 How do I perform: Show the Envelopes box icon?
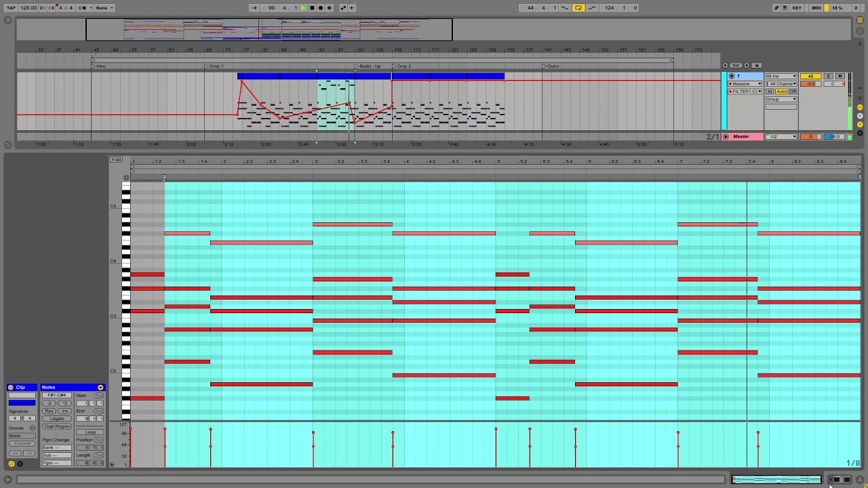point(19,464)
